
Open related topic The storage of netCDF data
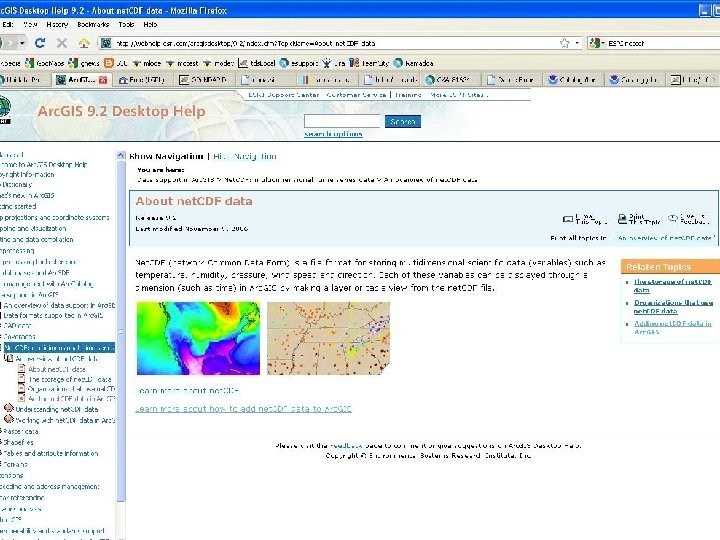tap(672, 286)
